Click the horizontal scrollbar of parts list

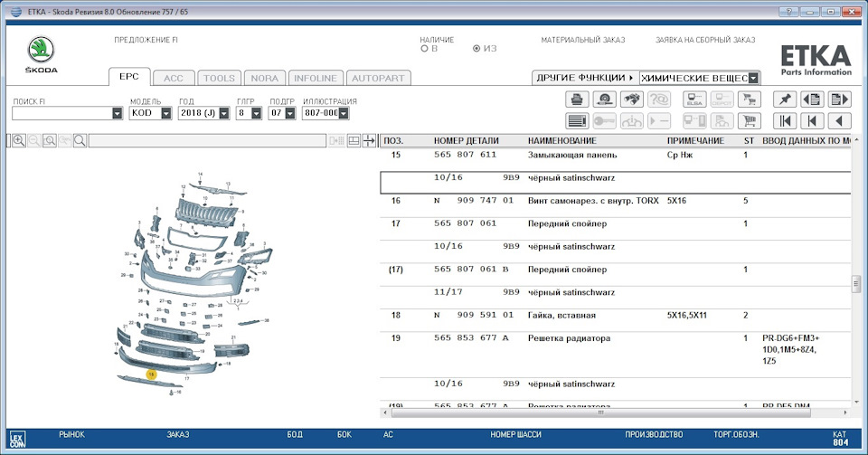click(600, 412)
